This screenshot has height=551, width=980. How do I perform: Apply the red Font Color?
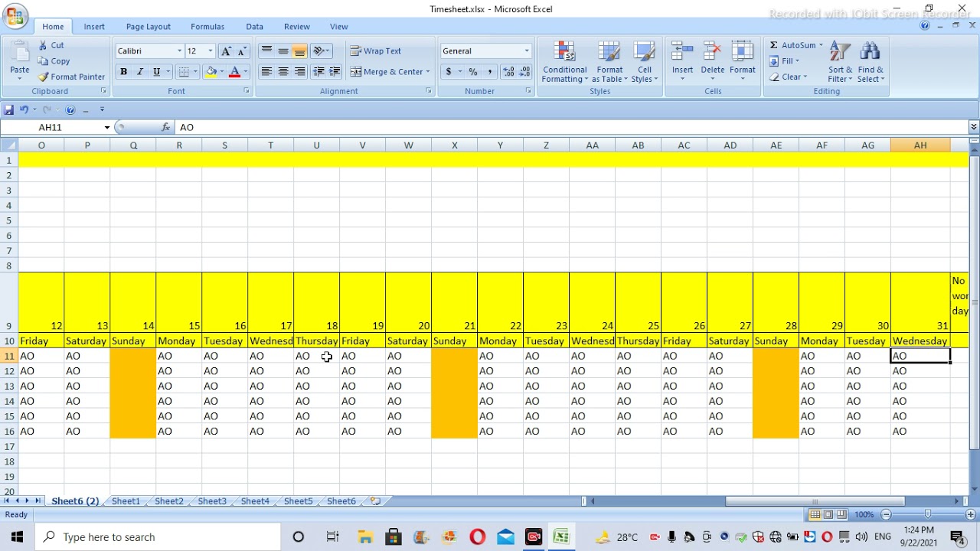click(235, 72)
